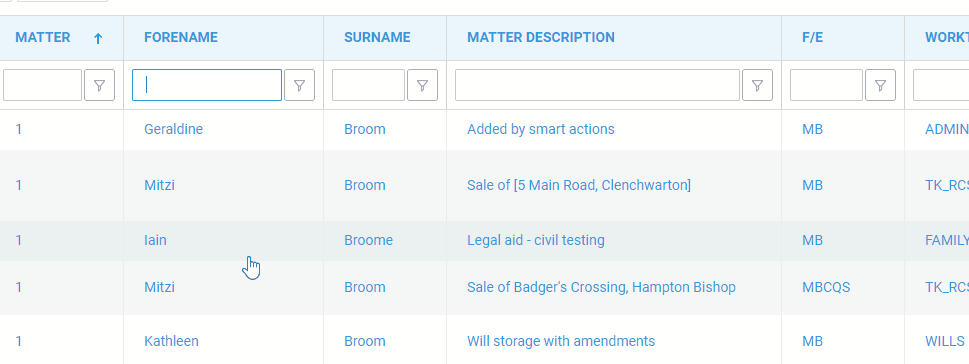Sort by the Forename column header

(x=181, y=38)
